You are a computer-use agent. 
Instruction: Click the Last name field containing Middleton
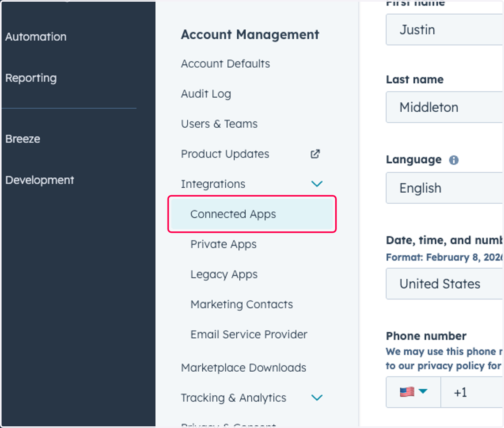pyautogui.click(x=444, y=107)
